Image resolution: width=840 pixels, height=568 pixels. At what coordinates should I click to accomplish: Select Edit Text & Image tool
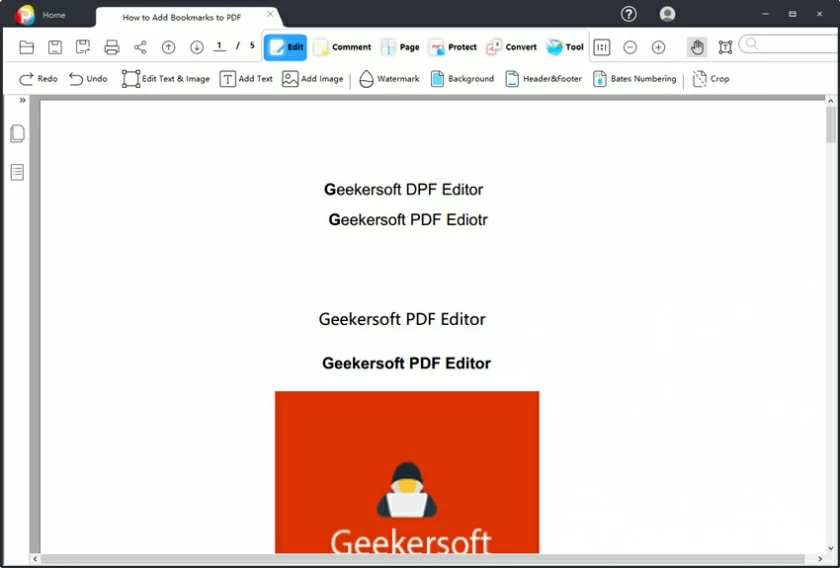click(x=166, y=79)
